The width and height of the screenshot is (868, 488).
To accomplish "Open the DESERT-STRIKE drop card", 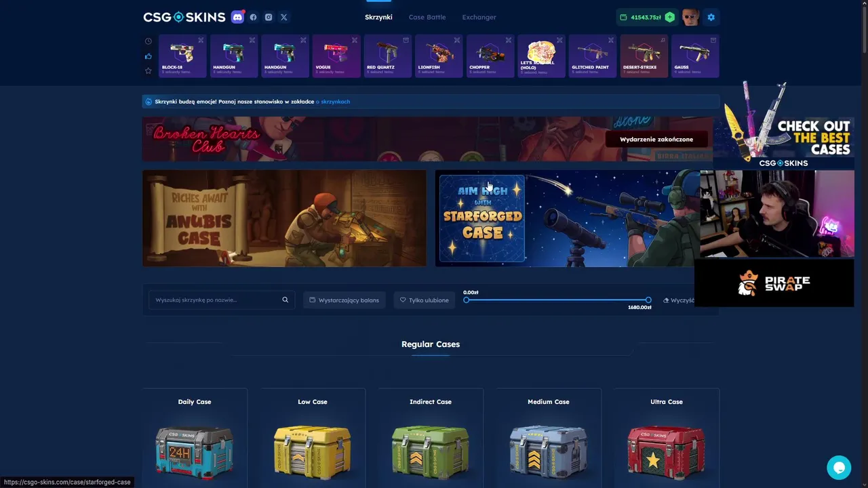I will pyautogui.click(x=644, y=56).
